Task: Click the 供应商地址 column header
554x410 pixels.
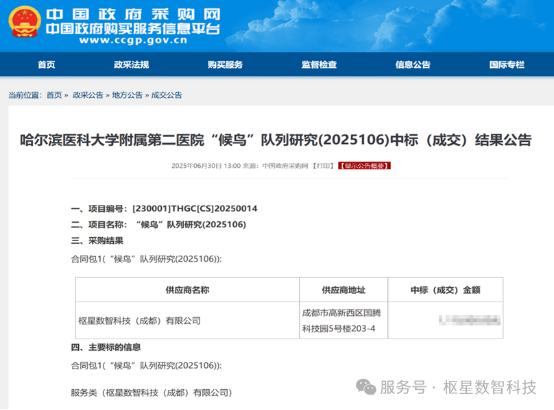Action: pyautogui.click(x=343, y=290)
